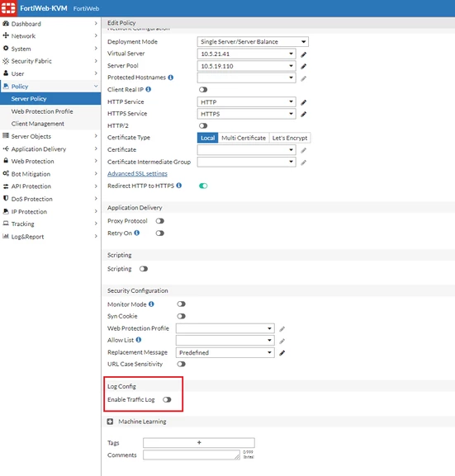Click the DoS Protection shield icon
The height and width of the screenshot is (476, 455).
6,198
